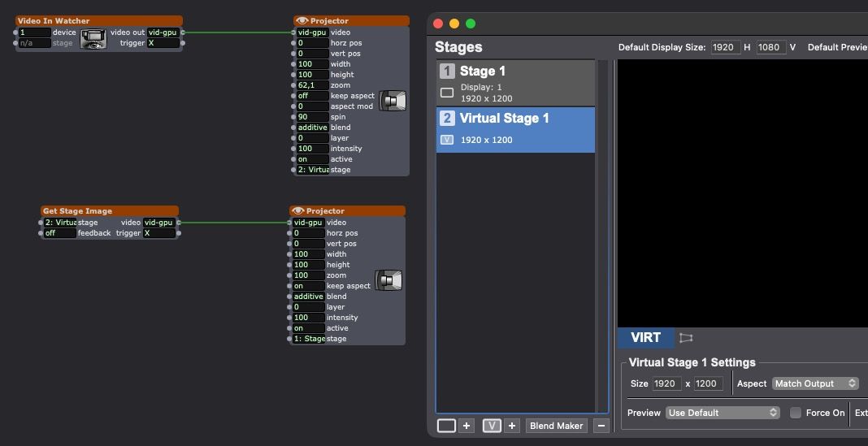Click the Video In Watcher actor title
Screen dimensions: 868x446
pos(54,20)
